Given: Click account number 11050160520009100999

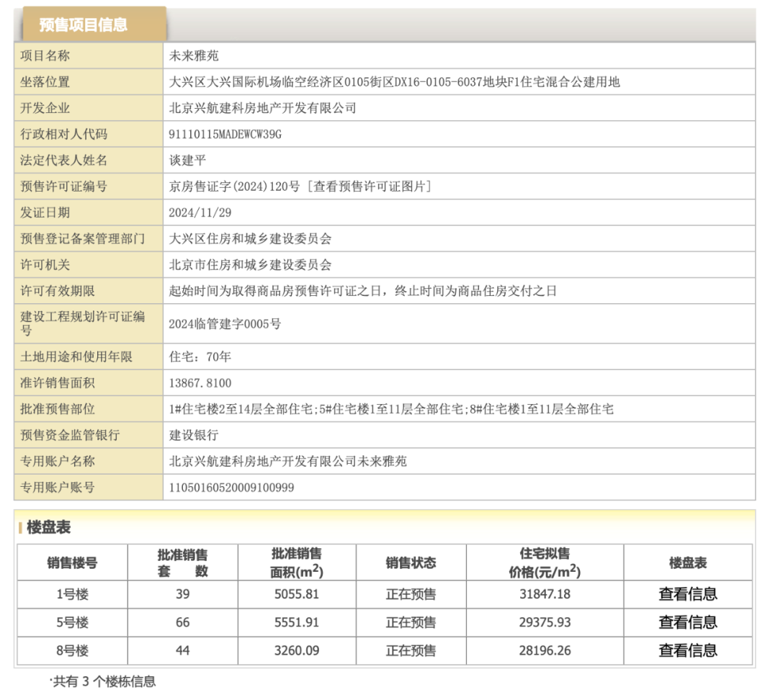Looking at the screenshot, I should click(x=231, y=488).
